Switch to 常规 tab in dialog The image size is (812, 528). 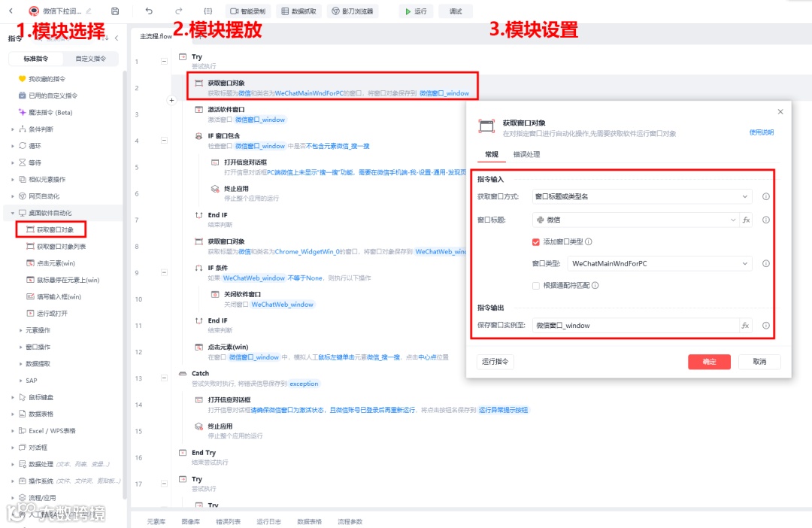[x=492, y=154]
